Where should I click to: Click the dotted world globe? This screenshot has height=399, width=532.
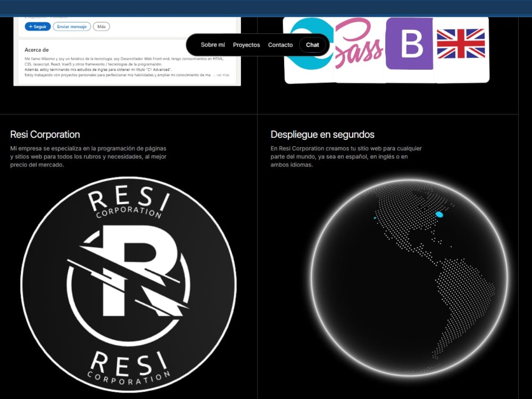coord(409,278)
